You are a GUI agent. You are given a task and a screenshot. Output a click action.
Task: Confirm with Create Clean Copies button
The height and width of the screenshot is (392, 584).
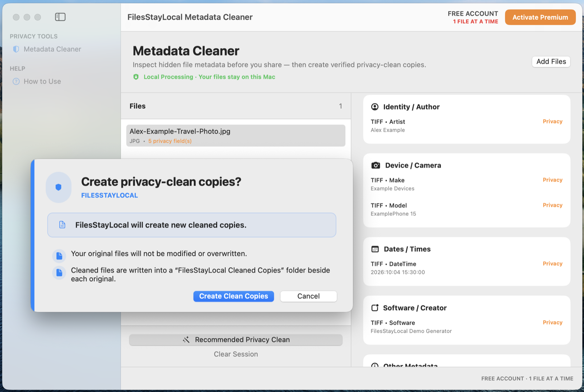click(234, 296)
